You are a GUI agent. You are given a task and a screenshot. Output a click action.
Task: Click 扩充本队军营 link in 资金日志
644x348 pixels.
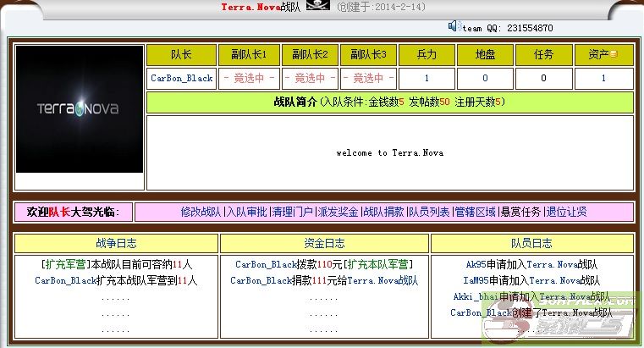click(378, 264)
